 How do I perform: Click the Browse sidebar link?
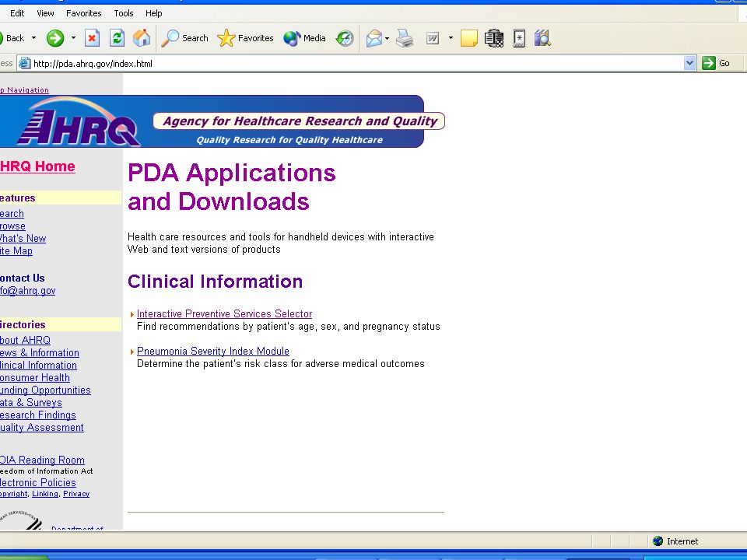click(13, 226)
